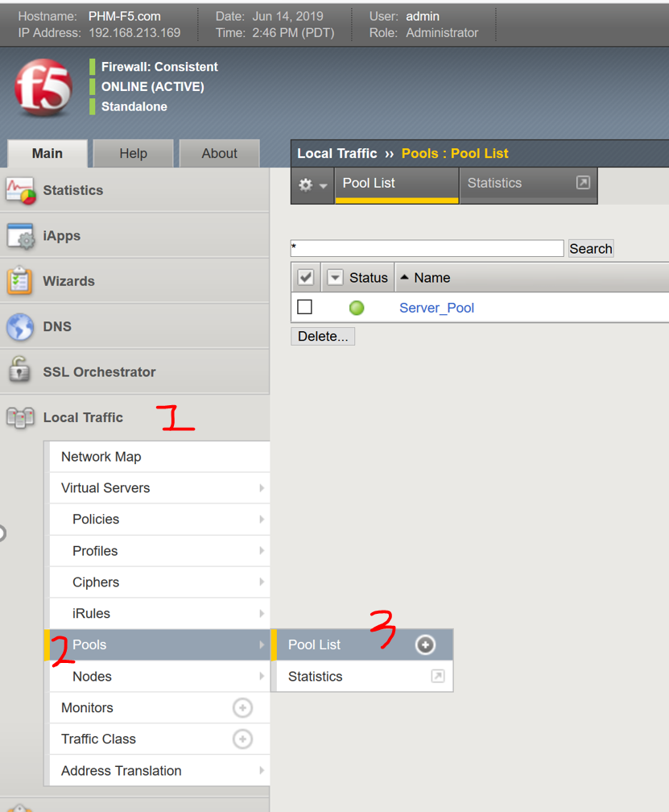This screenshot has height=812, width=669.
Task: Click the pool search text field
Action: pyautogui.click(x=427, y=248)
